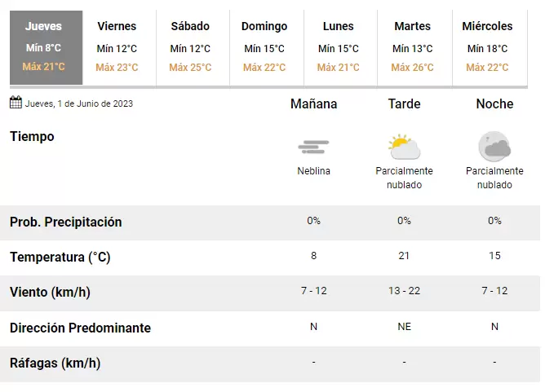The image size is (545, 392).
Task: Open Martes forecast with Máx 26°C
Action: [x=414, y=47]
